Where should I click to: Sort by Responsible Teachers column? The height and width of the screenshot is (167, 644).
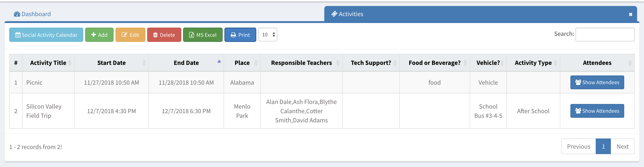point(301,63)
